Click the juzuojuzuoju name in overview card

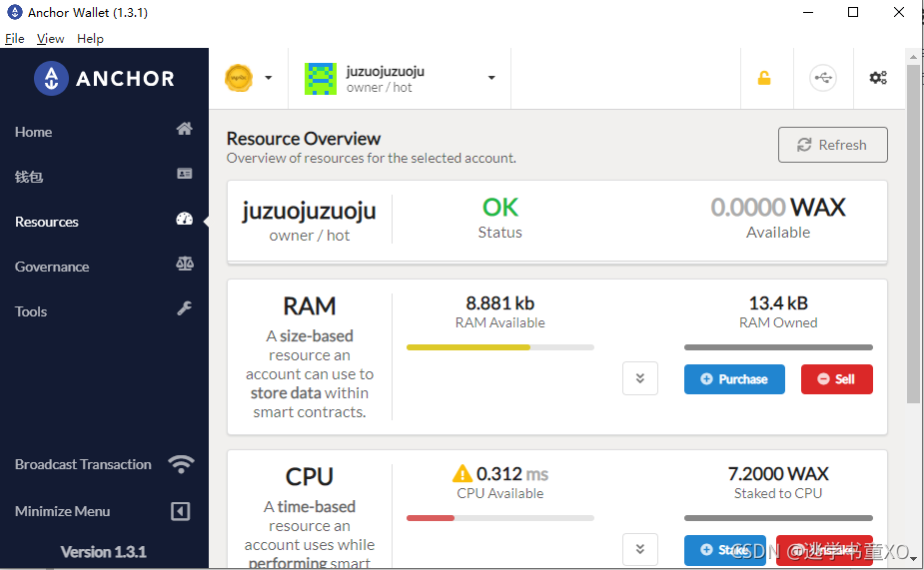(x=309, y=211)
